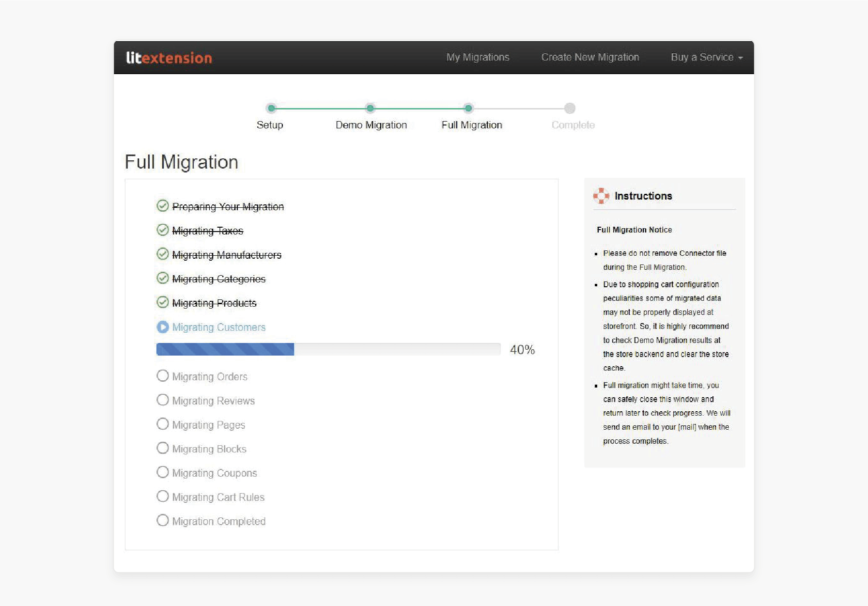Click the circle beside Migrating Coupons
The image size is (868, 606).
pyautogui.click(x=163, y=472)
